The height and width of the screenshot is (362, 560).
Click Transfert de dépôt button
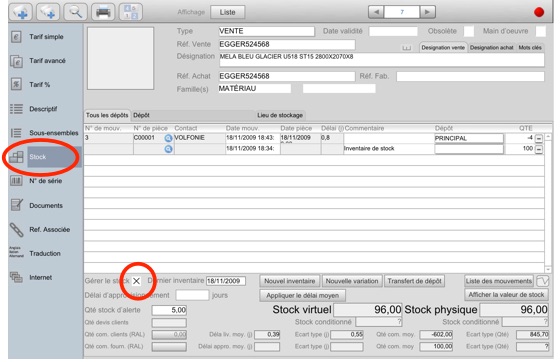(x=414, y=281)
